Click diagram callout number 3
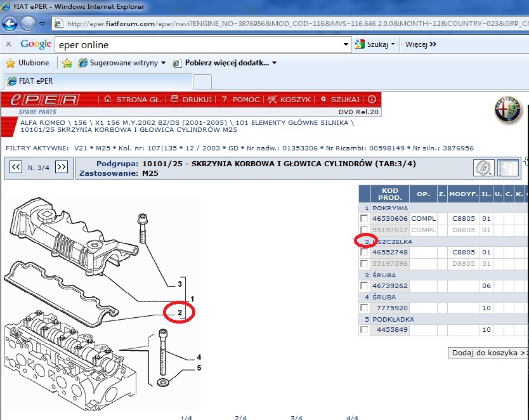 click(180, 284)
